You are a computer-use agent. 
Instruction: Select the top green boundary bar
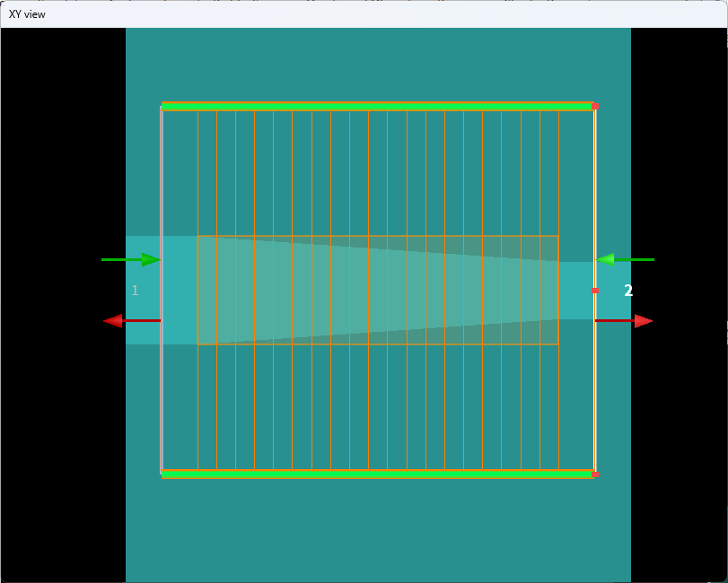377,107
